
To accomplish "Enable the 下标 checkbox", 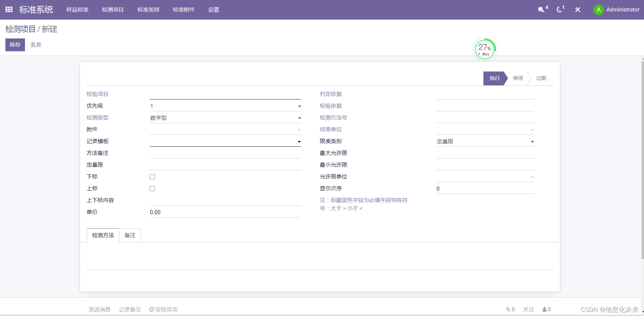I will [x=152, y=176].
